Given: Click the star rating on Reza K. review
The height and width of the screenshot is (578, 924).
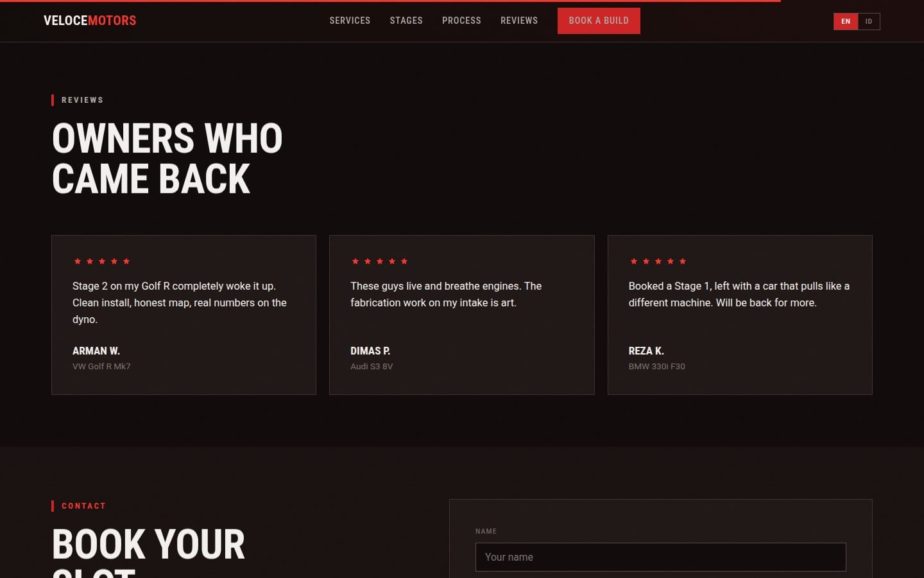Looking at the screenshot, I should [658, 261].
